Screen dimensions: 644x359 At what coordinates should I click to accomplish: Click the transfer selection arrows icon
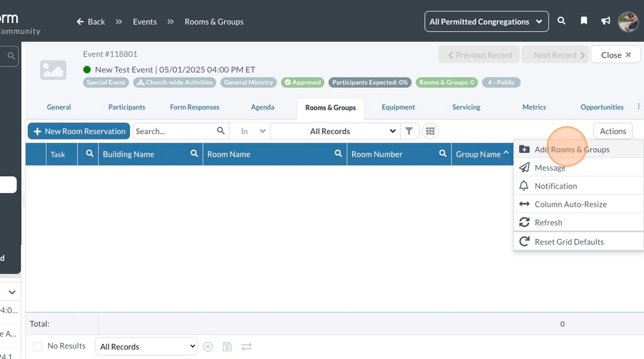pyautogui.click(x=247, y=347)
